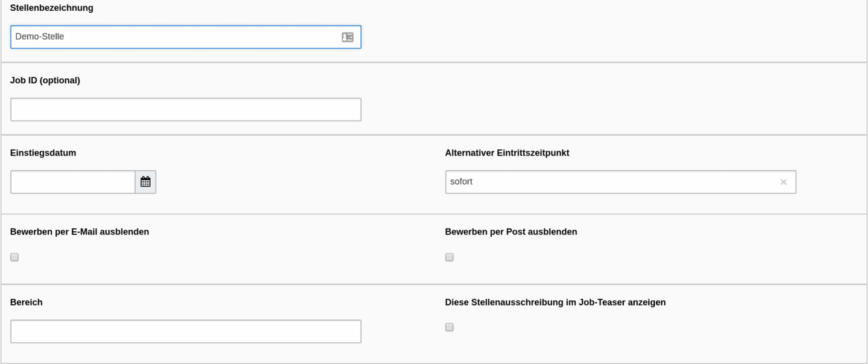
Task: Click the 'Alternativer Eintrittszeitpunkt' label
Action: point(507,153)
